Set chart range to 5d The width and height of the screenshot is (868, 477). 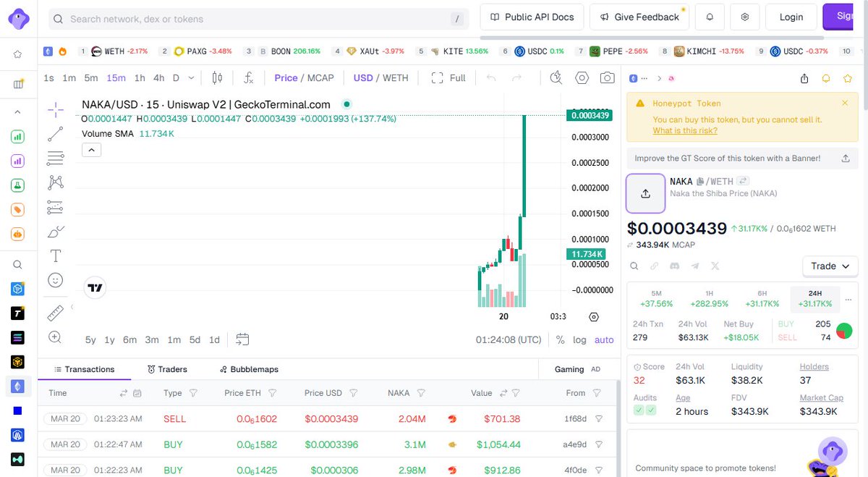[x=195, y=339]
